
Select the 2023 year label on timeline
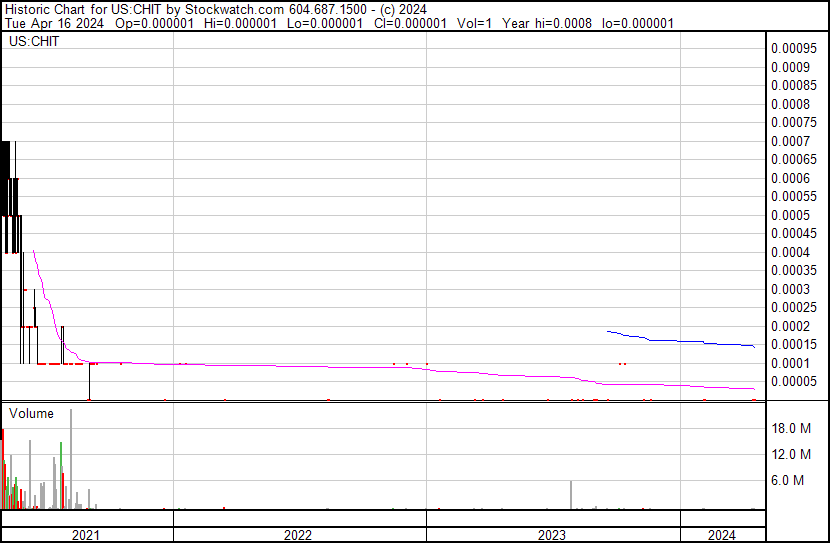(x=552, y=535)
